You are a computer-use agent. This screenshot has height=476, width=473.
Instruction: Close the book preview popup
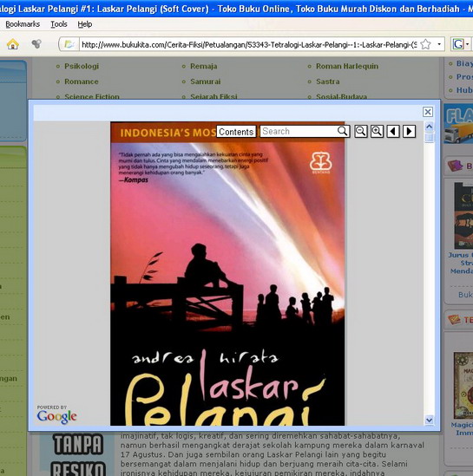pyautogui.click(x=428, y=112)
